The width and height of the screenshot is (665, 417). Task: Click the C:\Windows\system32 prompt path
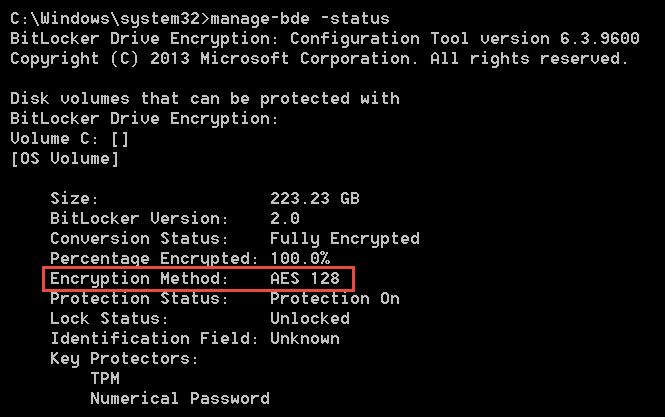110,19
